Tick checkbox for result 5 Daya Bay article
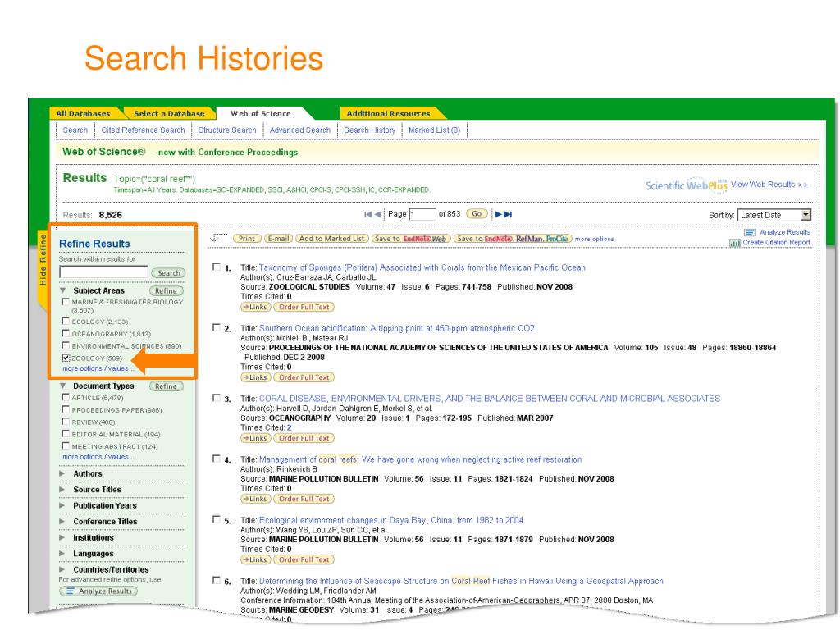This screenshot has width=840, height=630. pos(217,519)
